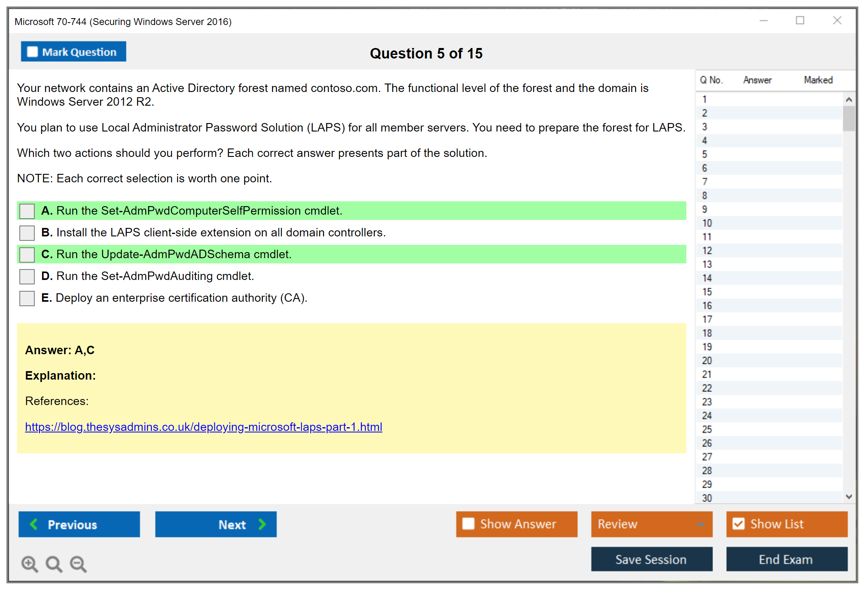Click the zoom out magnifier icon

(x=78, y=564)
